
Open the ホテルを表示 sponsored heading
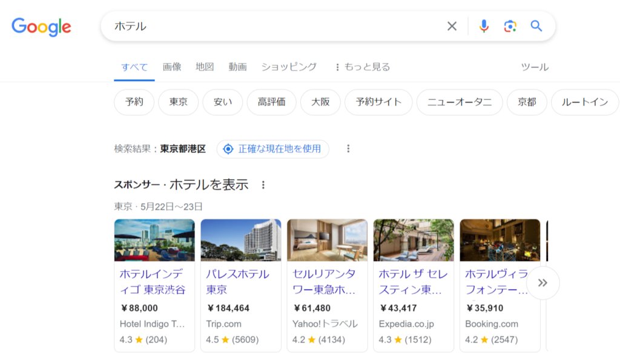point(209,185)
